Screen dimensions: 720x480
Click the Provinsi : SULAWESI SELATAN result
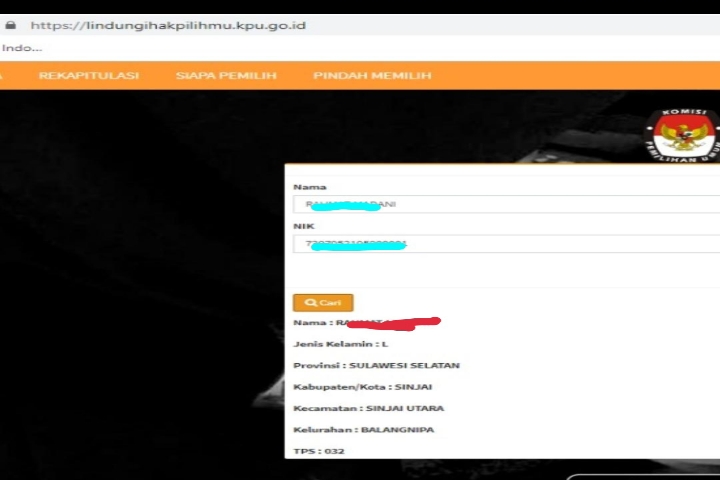pos(377,366)
